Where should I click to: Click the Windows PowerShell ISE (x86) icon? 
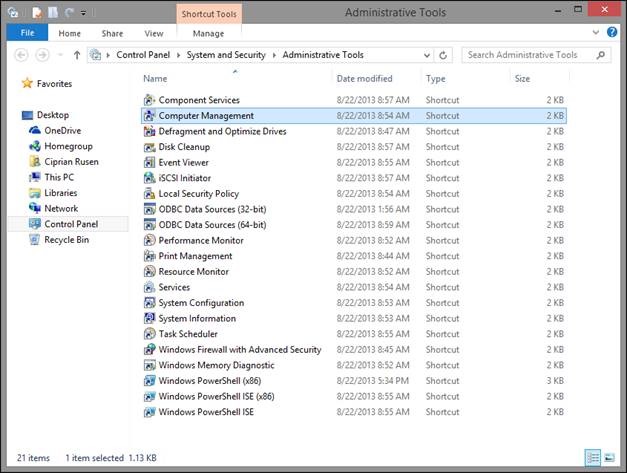coord(150,396)
